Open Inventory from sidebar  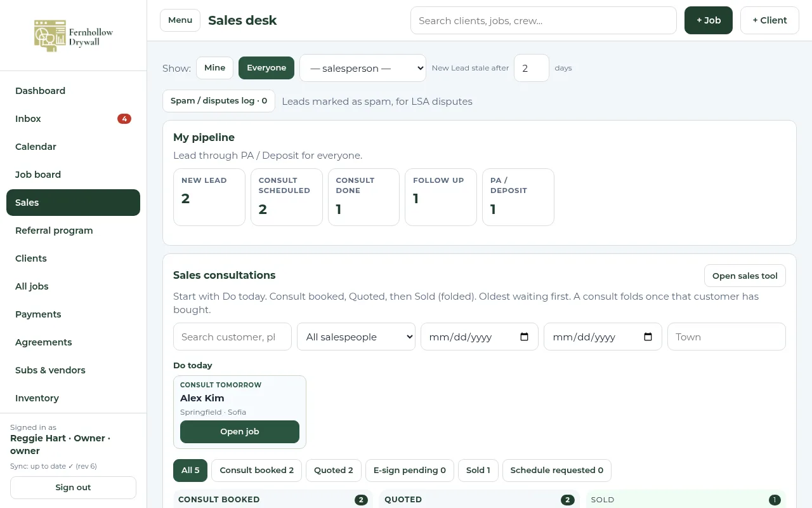click(73, 398)
